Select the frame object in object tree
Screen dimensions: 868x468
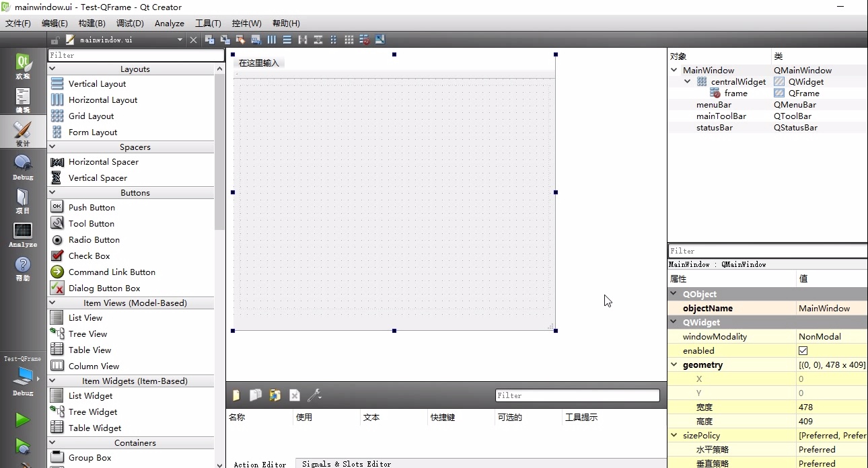point(735,93)
